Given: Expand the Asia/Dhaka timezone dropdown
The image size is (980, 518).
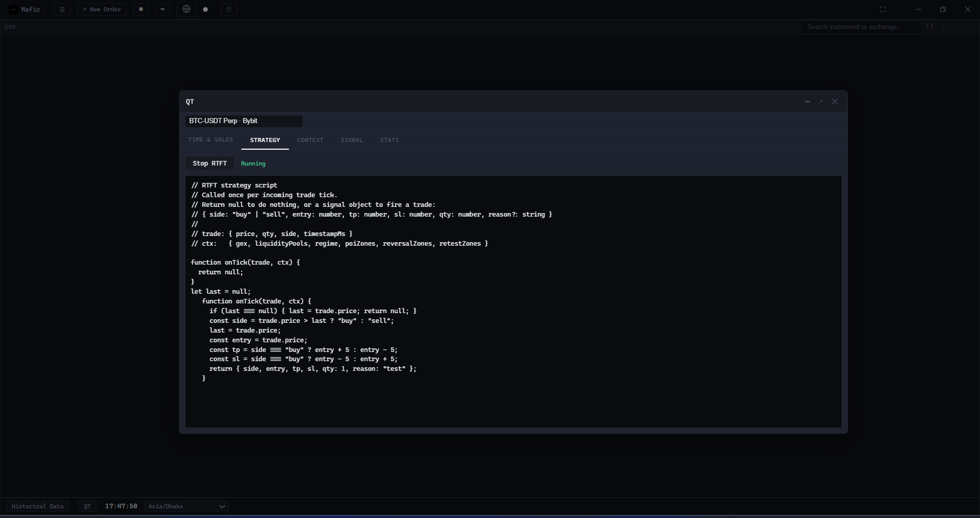Looking at the screenshot, I should [186, 506].
